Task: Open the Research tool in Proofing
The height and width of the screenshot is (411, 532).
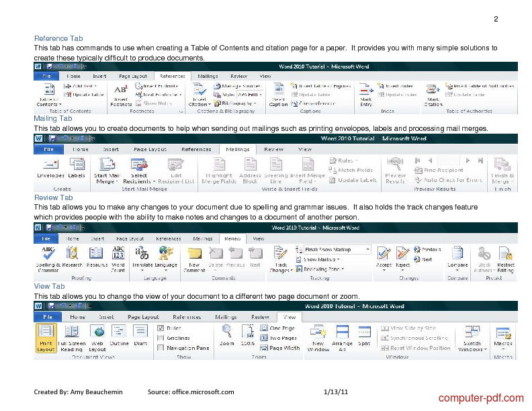Action: tap(72, 253)
